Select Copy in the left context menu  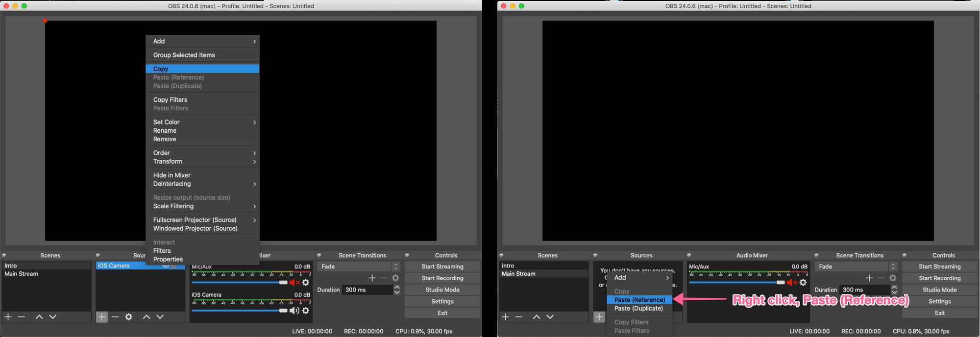(203, 69)
